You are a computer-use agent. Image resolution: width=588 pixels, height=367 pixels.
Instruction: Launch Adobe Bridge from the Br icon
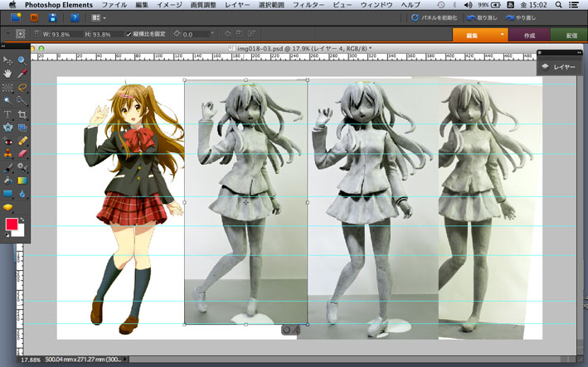coord(34,17)
